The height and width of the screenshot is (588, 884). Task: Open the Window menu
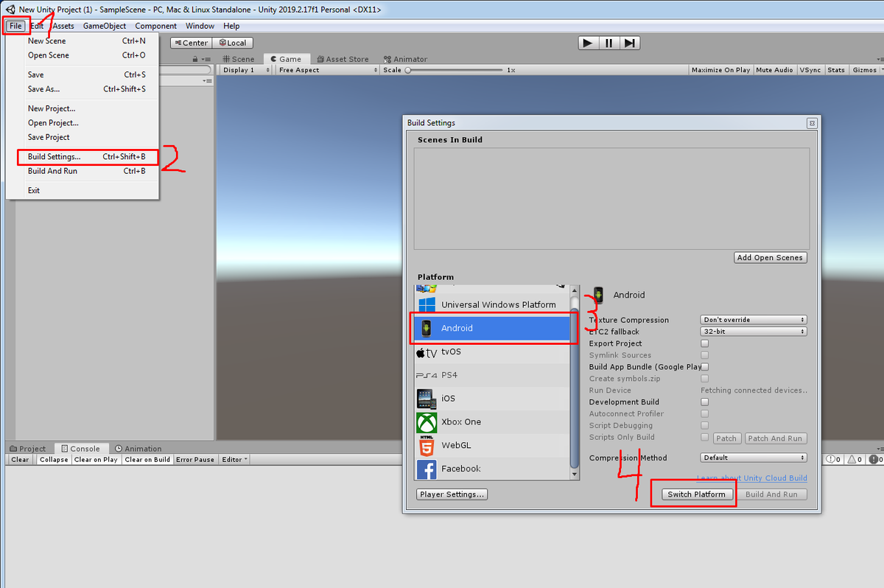click(x=200, y=26)
